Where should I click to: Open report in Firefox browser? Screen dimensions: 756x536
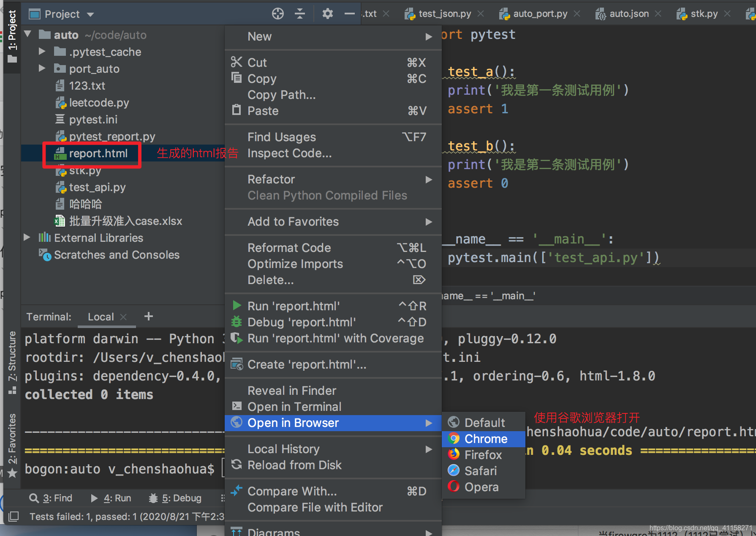pos(484,455)
